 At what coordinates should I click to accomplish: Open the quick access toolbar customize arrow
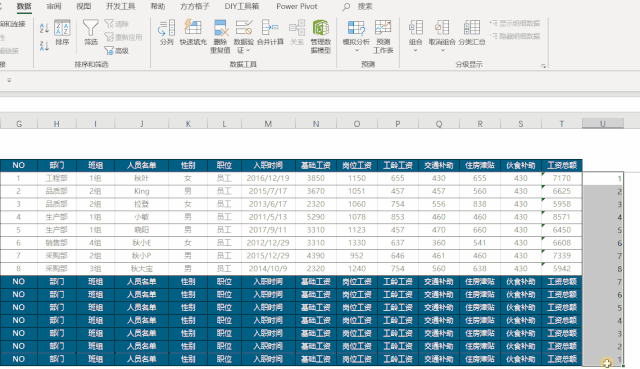click(9, 80)
